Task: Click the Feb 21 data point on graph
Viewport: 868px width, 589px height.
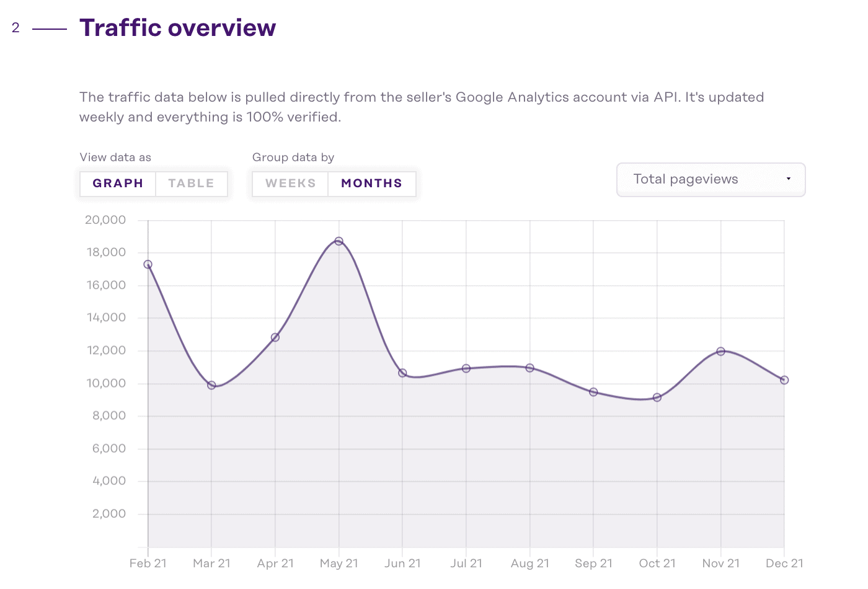Action: click(148, 263)
